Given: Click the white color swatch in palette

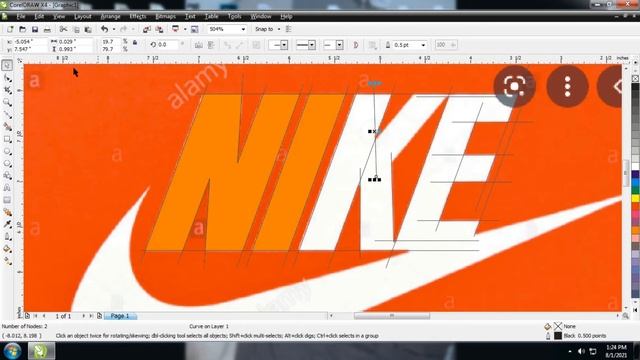Looking at the screenshot, I should (636, 167).
